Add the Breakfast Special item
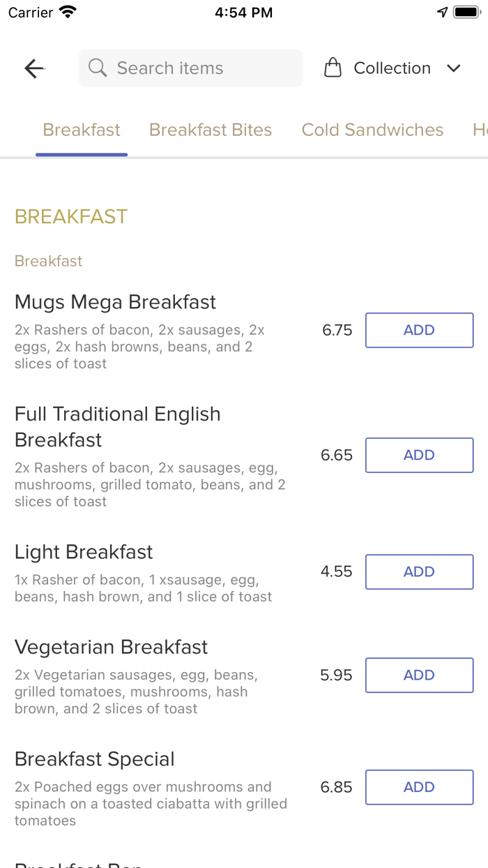Viewport: 488px width, 868px height. pyautogui.click(x=419, y=787)
